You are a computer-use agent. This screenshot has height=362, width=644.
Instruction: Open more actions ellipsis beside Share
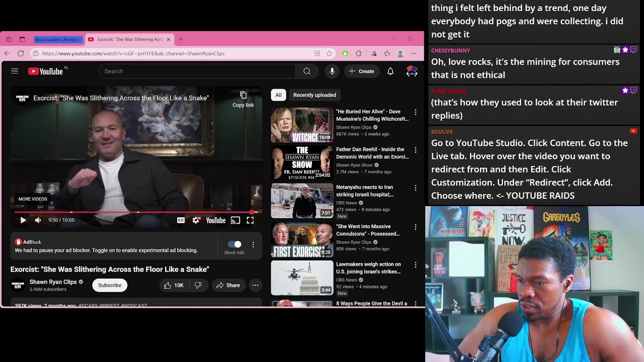(256, 285)
